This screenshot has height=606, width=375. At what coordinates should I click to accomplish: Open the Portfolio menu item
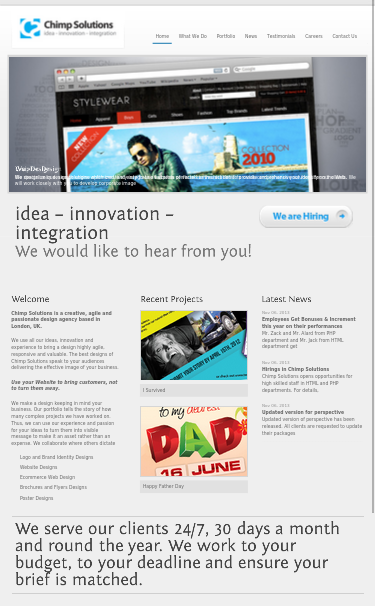tap(226, 36)
